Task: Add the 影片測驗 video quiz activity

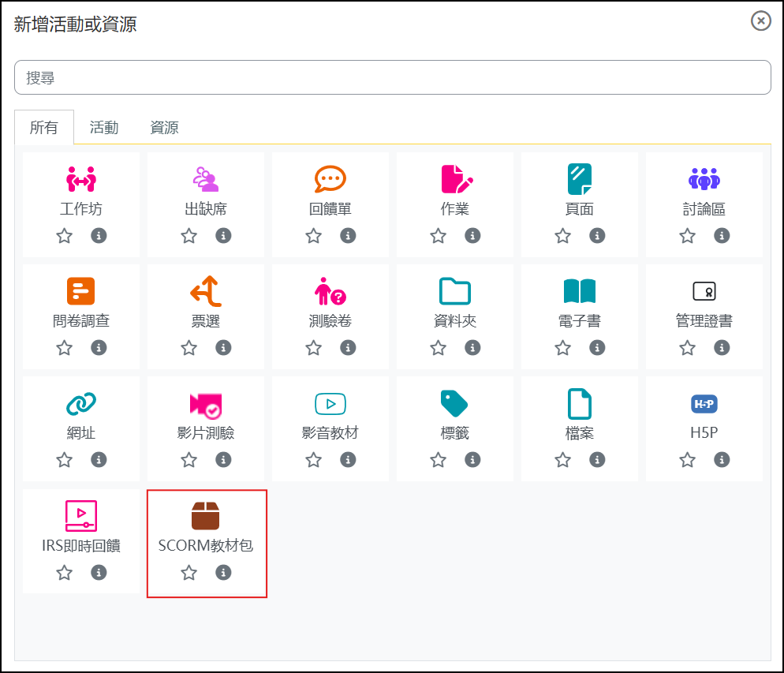Action: (x=206, y=405)
